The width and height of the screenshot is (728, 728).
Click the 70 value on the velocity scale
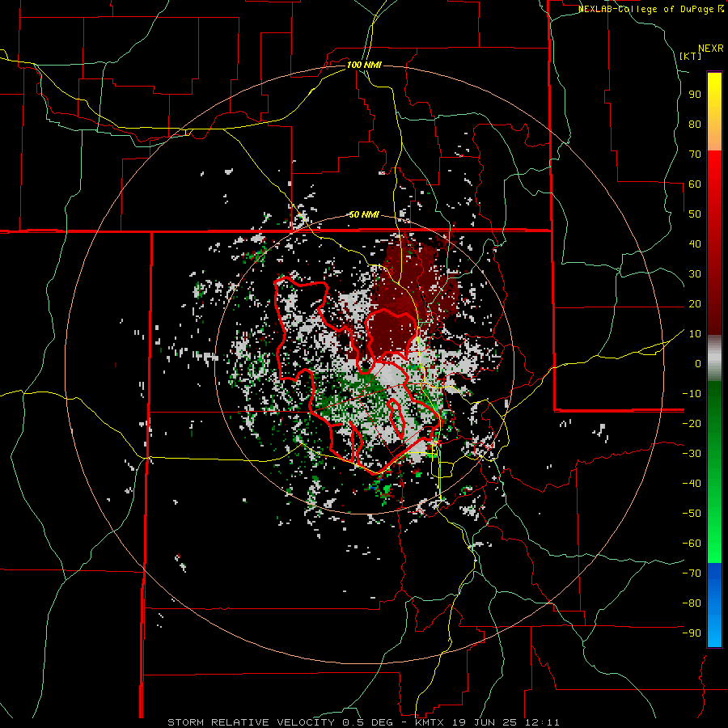coord(695,154)
